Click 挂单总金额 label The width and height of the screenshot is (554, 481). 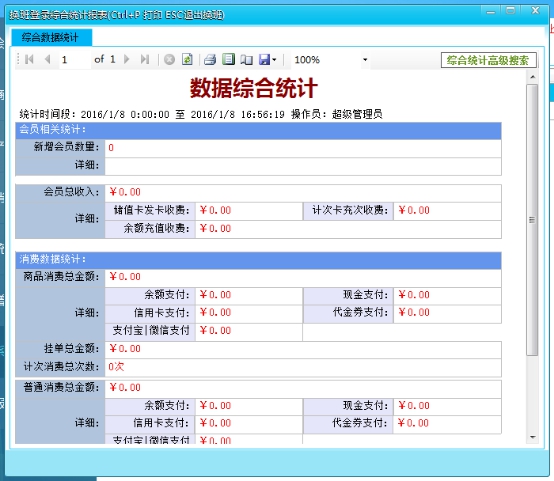71,348
